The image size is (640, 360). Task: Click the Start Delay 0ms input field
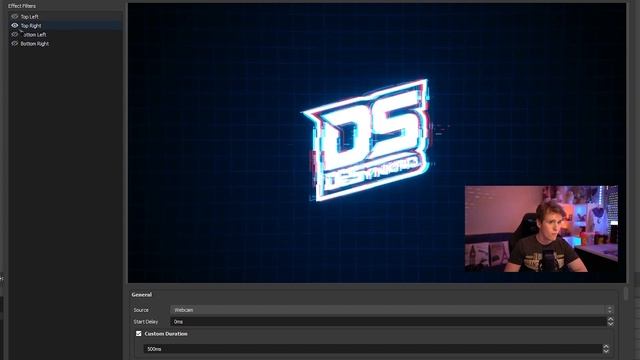[388, 322]
